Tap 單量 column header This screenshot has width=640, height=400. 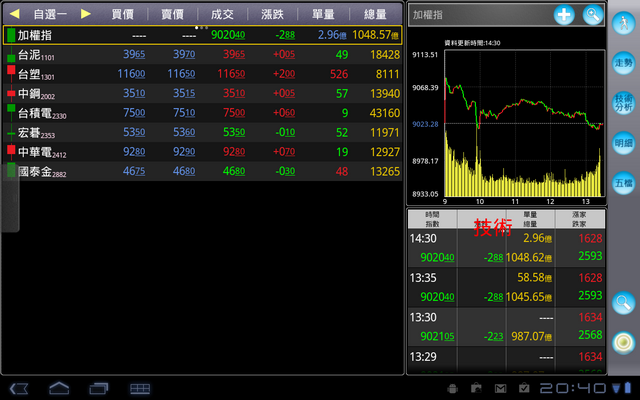pos(323,14)
